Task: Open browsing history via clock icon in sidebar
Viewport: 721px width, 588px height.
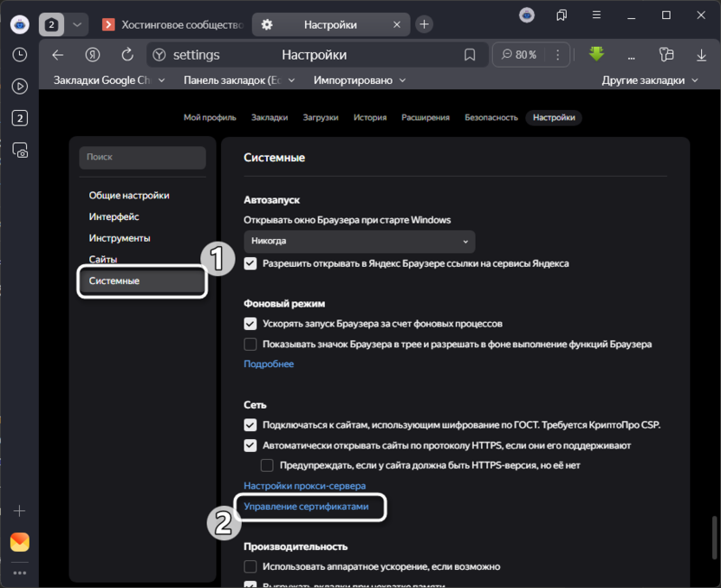Action: (x=19, y=55)
